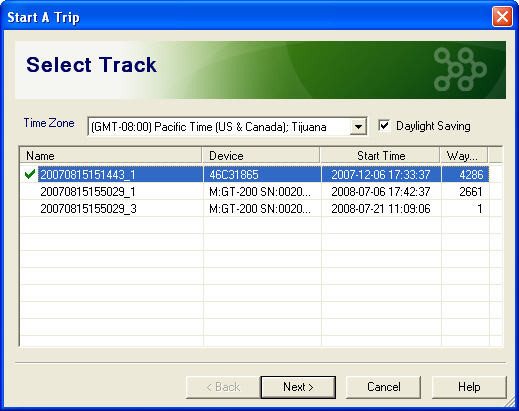Click the Next > button
Viewport: 519px width, 411px height.
[x=298, y=387]
